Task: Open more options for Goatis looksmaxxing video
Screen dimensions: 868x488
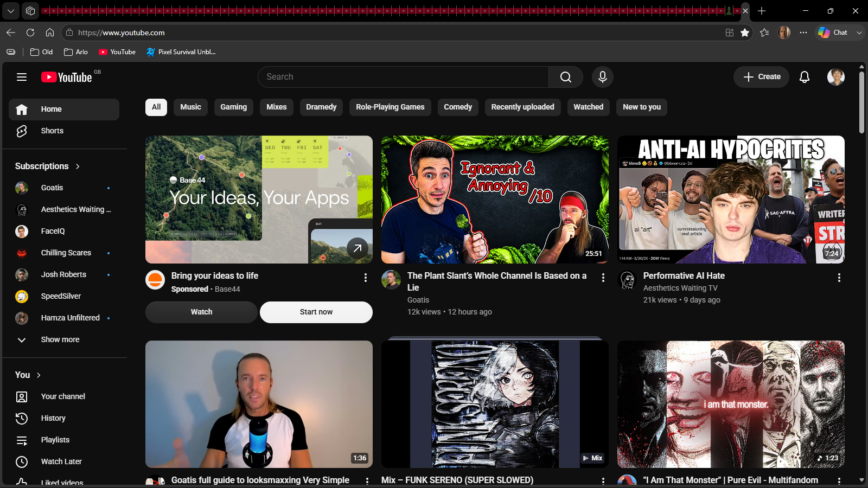Action: [367, 480]
